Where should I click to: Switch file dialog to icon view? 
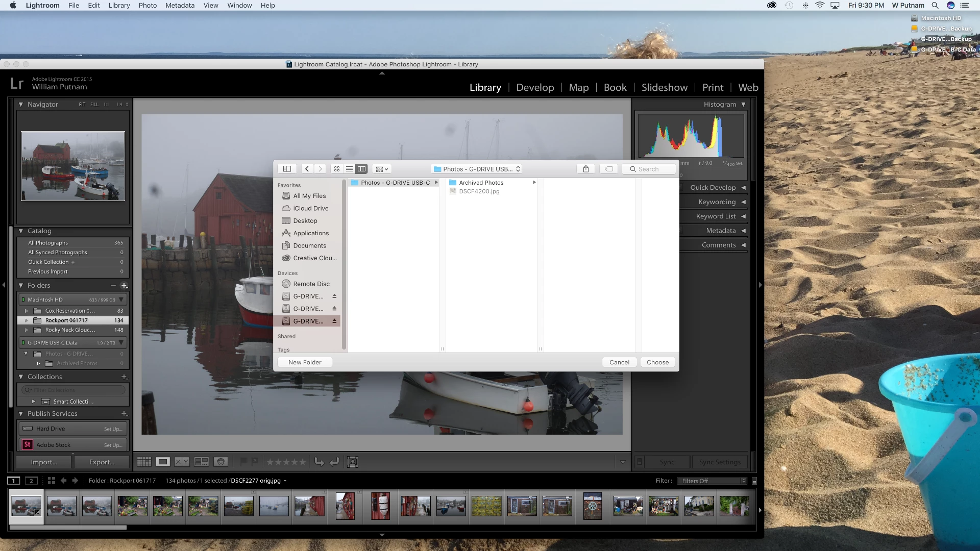pyautogui.click(x=337, y=169)
